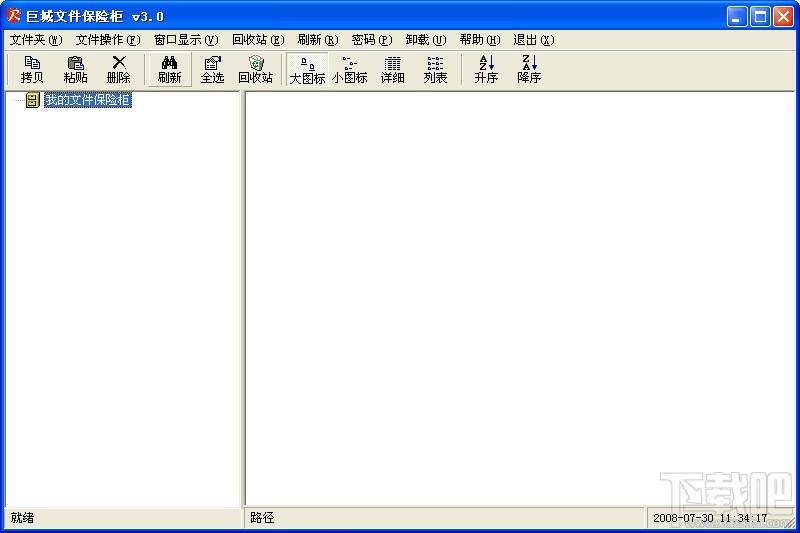Sort files with 升序 ascending icon
This screenshot has width=800, height=533.
click(x=486, y=69)
